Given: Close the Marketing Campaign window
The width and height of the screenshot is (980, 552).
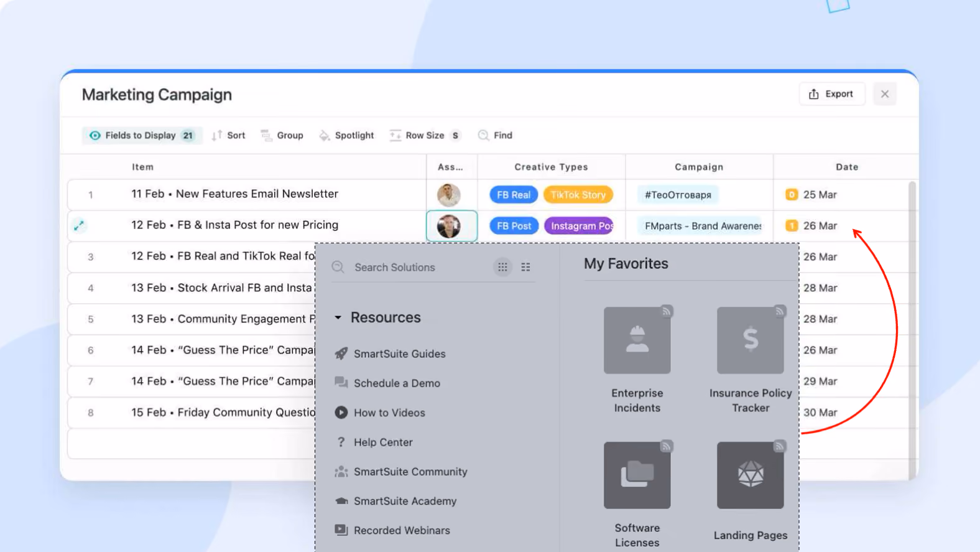Looking at the screenshot, I should [885, 94].
